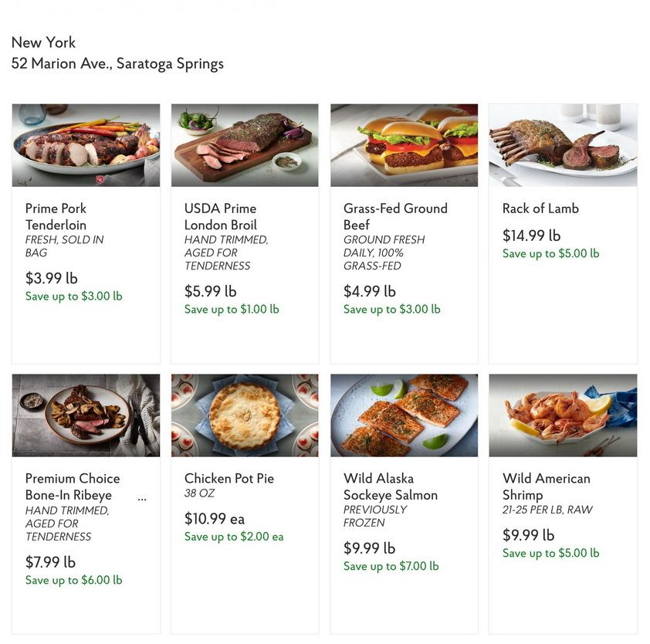This screenshot has width=650, height=644.
Task: Open the ribeye ellipsis options
Action: [x=142, y=498]
